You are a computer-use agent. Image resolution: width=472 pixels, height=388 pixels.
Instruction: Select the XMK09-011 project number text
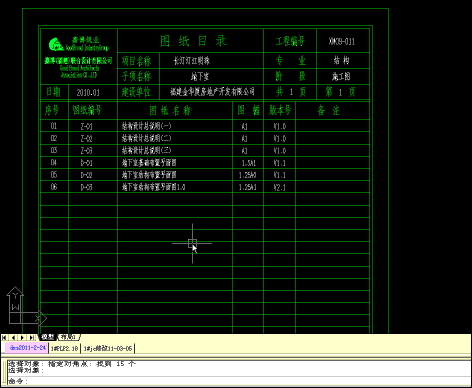(342, 42)
